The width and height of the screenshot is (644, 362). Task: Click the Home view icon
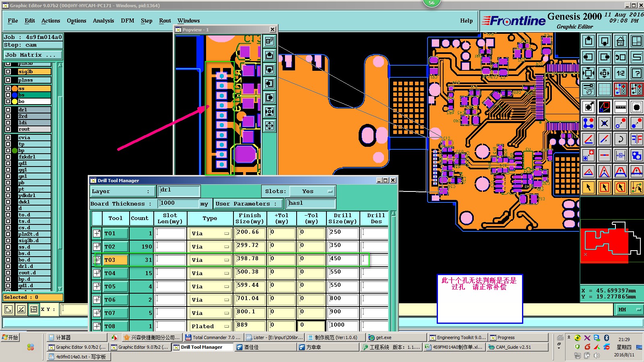click(621, 41)
